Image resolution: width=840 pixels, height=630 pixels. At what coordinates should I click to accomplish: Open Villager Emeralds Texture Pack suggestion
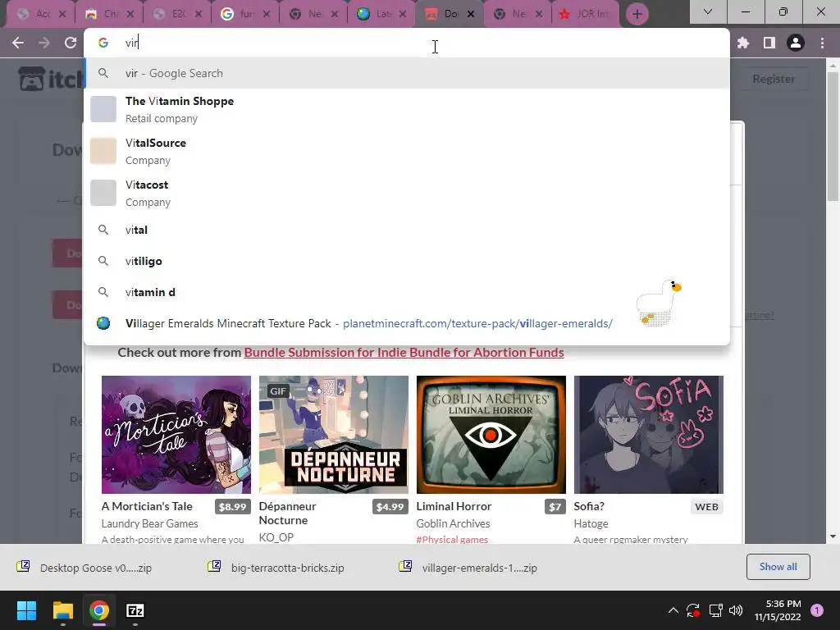click(x=406, y=323)
